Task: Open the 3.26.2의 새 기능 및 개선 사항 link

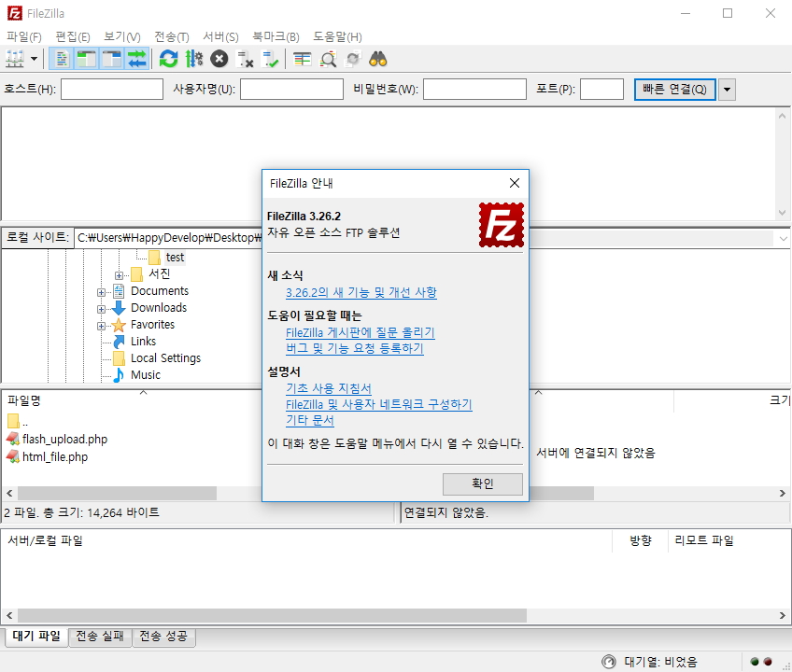Action: (361, 292)
